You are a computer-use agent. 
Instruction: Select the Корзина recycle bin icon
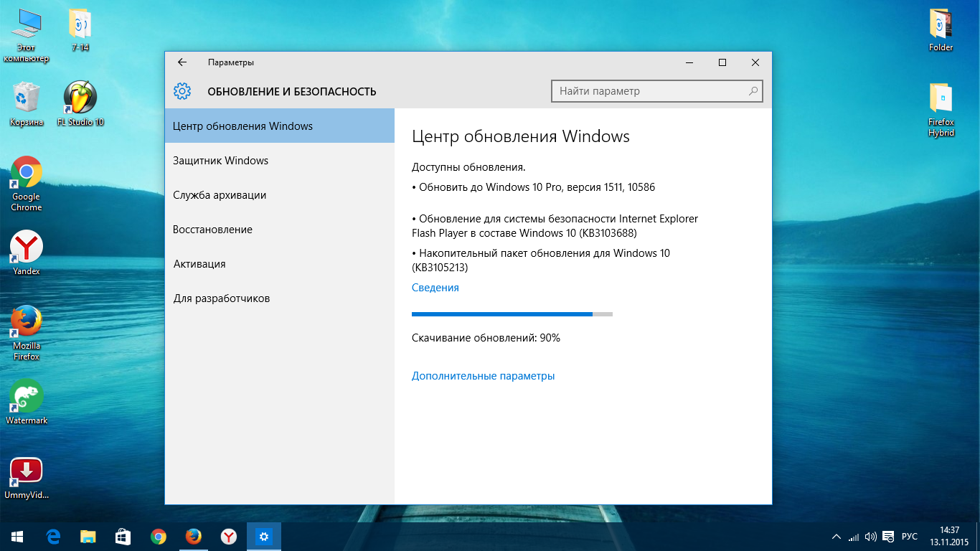click(x=27, y=104)
